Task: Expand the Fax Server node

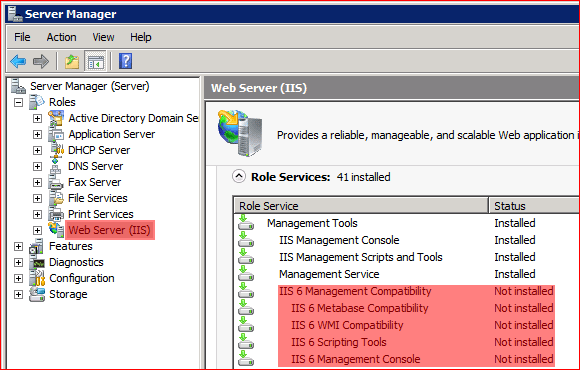Action: point(37,182)
